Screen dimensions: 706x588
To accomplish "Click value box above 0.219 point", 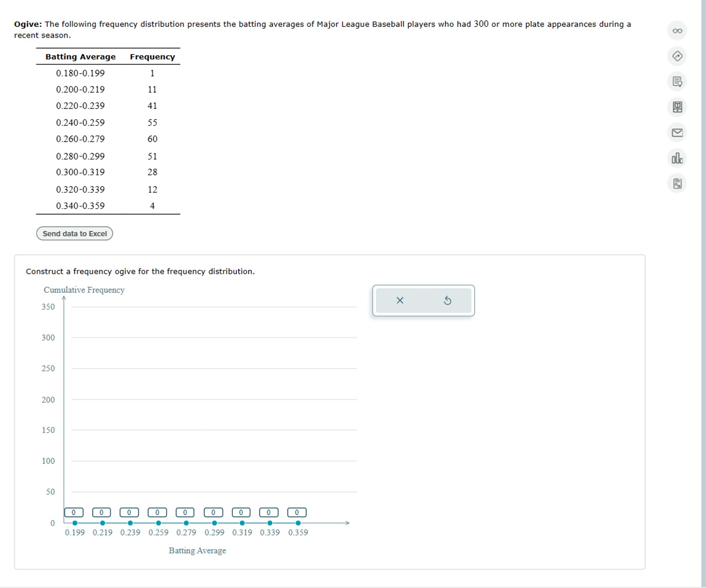I will tap(102, 512).
